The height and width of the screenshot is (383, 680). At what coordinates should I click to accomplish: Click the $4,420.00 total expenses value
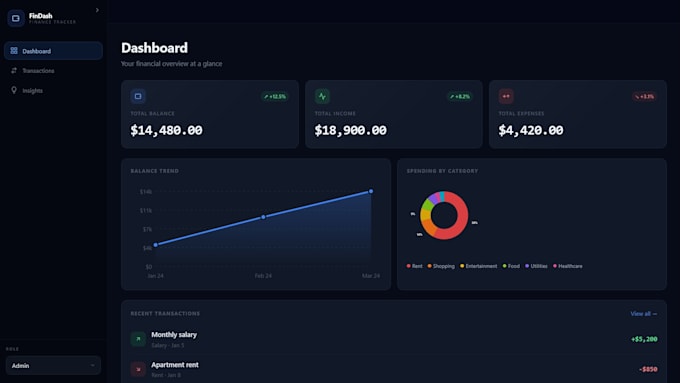(531, 130)
